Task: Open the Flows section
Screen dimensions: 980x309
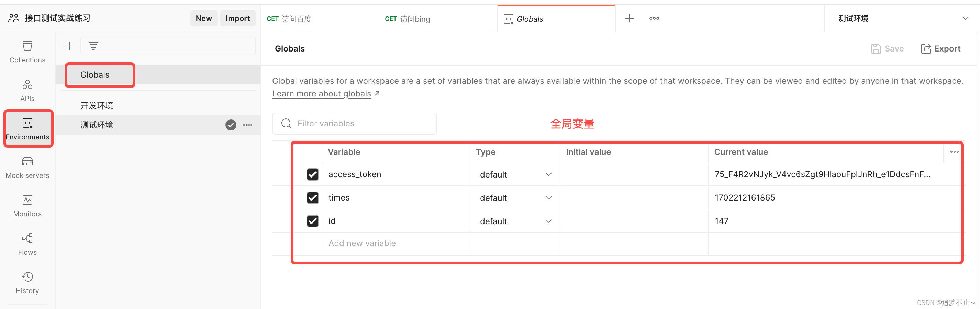Action: click(27, 244)
